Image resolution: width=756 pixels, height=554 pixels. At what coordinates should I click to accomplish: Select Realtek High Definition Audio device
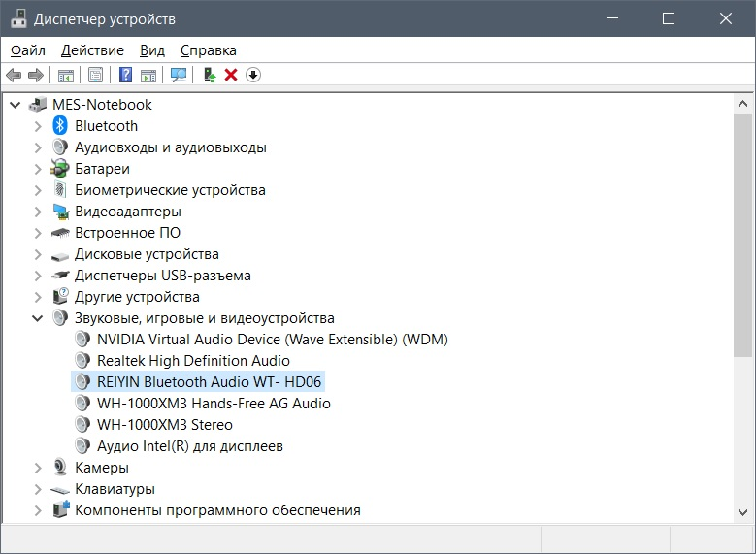click(x=193, y=361)
